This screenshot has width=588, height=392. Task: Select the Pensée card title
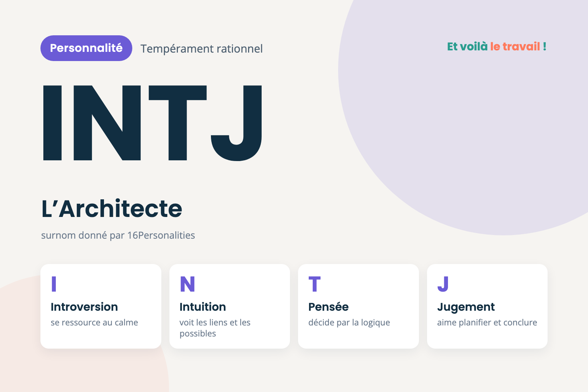click(329, 307)
